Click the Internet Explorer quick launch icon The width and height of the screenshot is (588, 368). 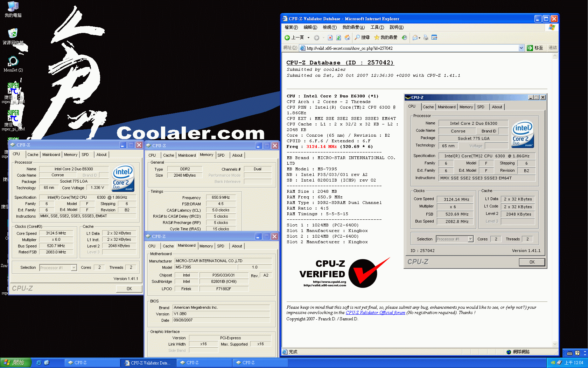(38, 363)
